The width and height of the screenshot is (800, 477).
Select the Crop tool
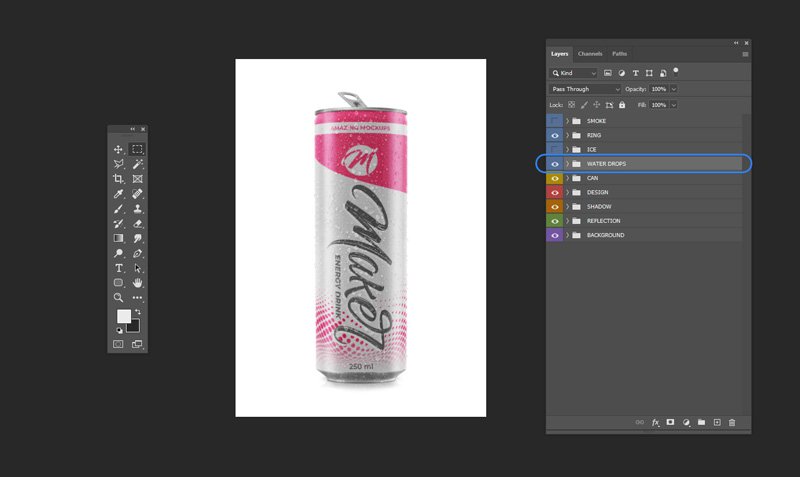[x=118, y=179]
